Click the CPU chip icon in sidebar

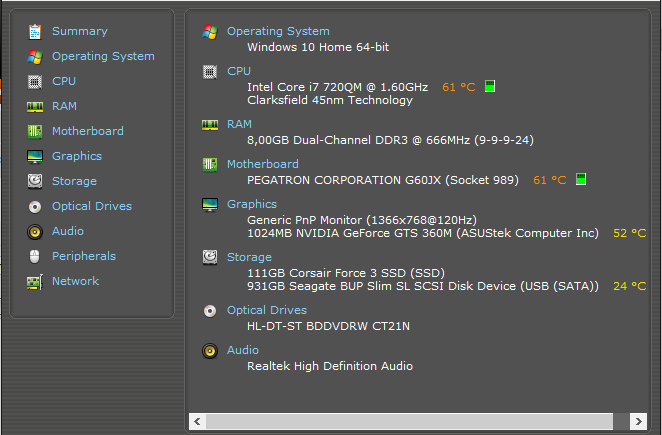pos(35,82)
